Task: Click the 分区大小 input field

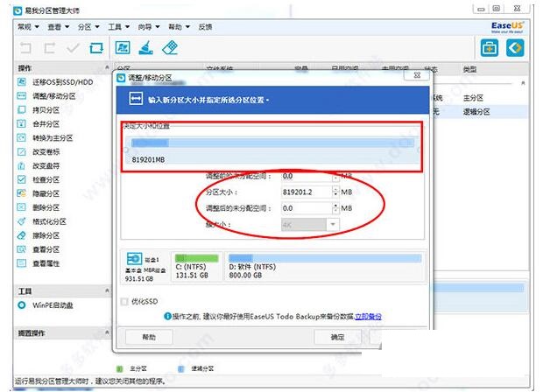Action: [x=307, y=192]
